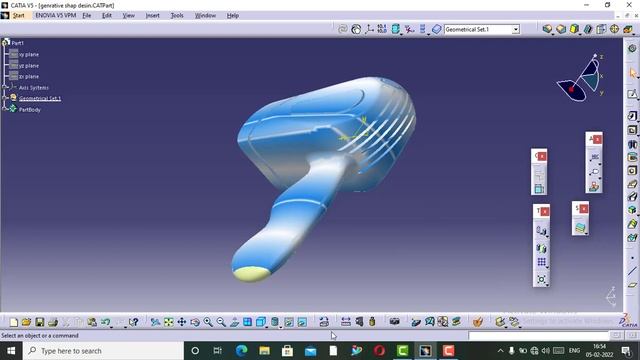Open the File menu
The image size is (640, 360).
tap(87, 16)
